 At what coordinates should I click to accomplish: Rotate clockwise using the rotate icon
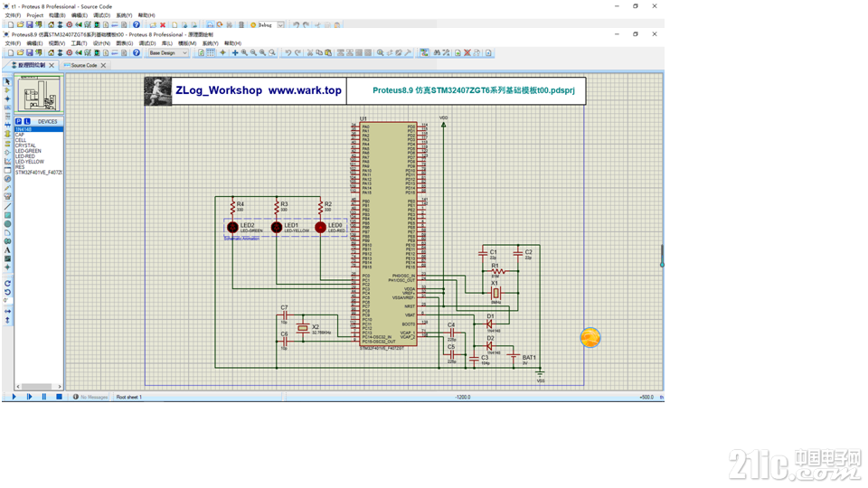(x=7, y=283)
